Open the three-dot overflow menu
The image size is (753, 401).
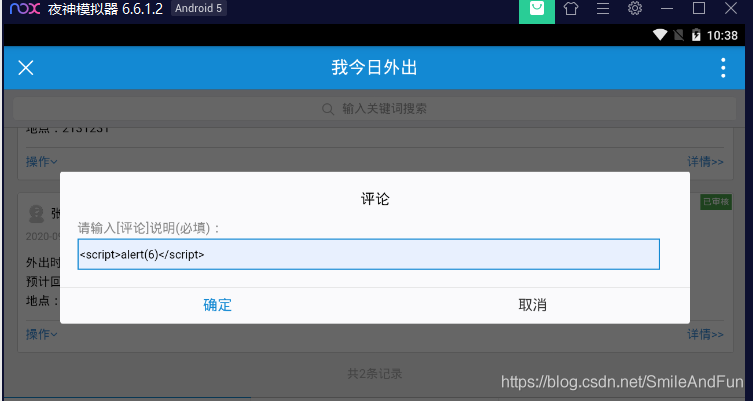(723, 68)
